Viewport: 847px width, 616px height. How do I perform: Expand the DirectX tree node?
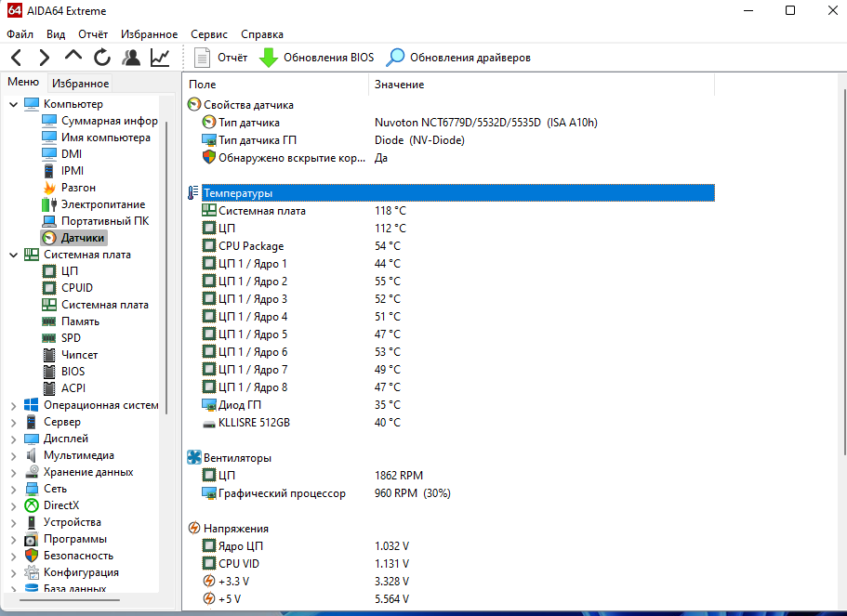pyautogui.click(x=14, y=505)
